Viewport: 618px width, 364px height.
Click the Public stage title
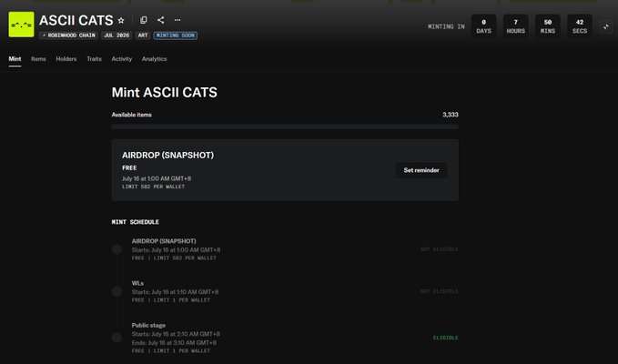[148, 326]
